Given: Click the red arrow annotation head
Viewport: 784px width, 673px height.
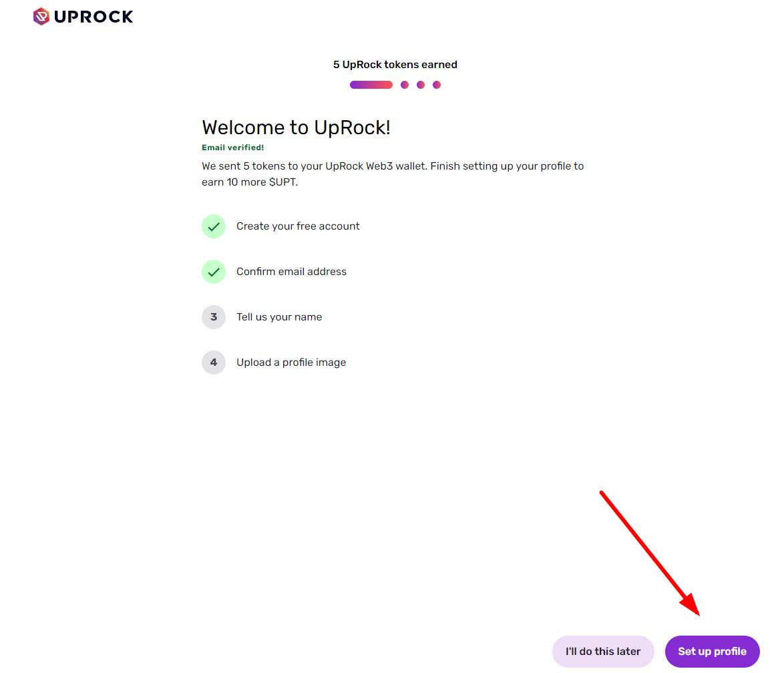Looking at the screenshot, I should (x=691, y=606).
